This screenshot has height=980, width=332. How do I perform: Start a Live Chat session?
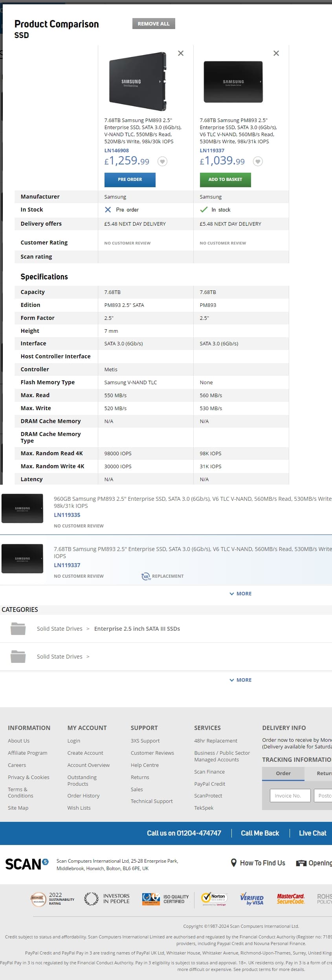[x=313, y=833]
